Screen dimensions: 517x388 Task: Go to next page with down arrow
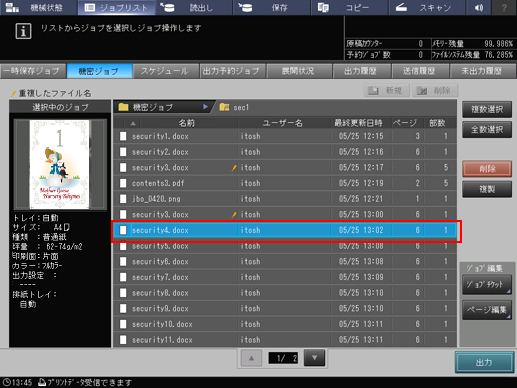[314, 358]
